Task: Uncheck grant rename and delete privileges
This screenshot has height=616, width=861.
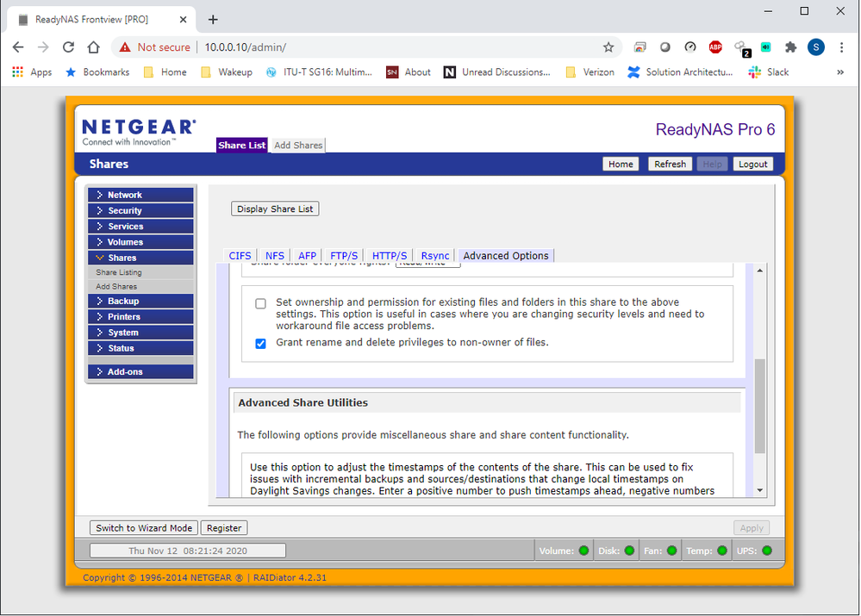Action: (x=260, y=344)
